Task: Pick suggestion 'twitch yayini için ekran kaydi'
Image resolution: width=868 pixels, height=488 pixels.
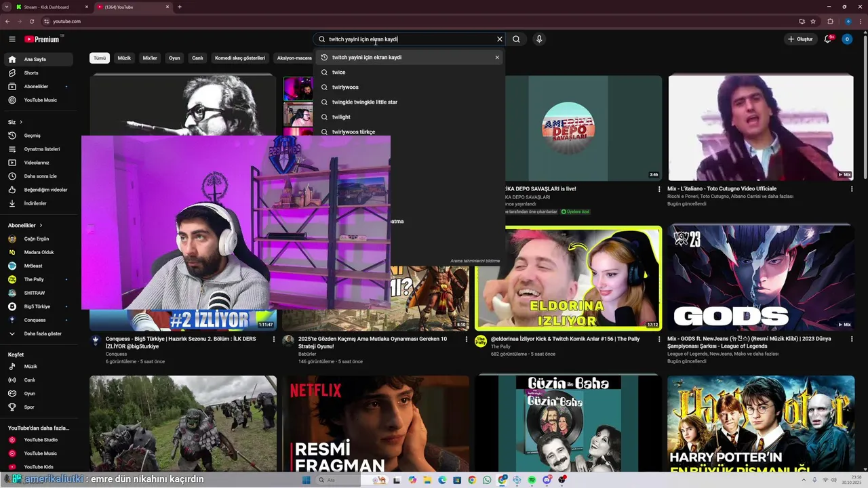Action: coord(410,58)
